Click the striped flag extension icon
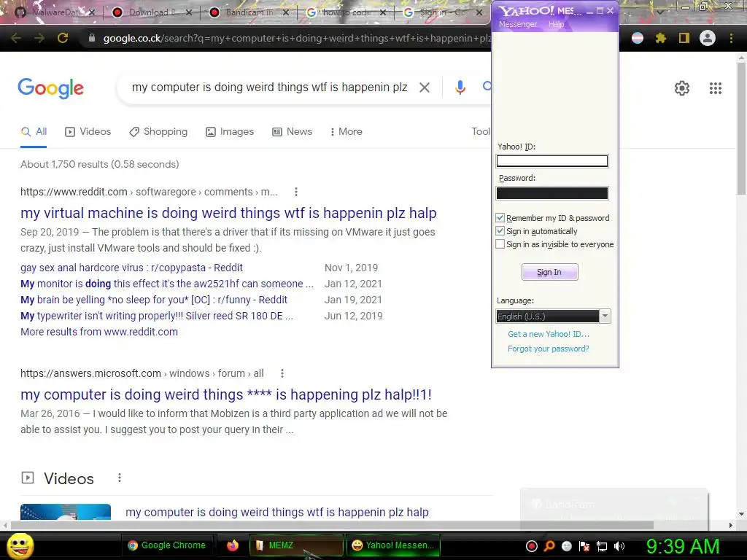Viewport: 747px width, 560px height. 638,38
